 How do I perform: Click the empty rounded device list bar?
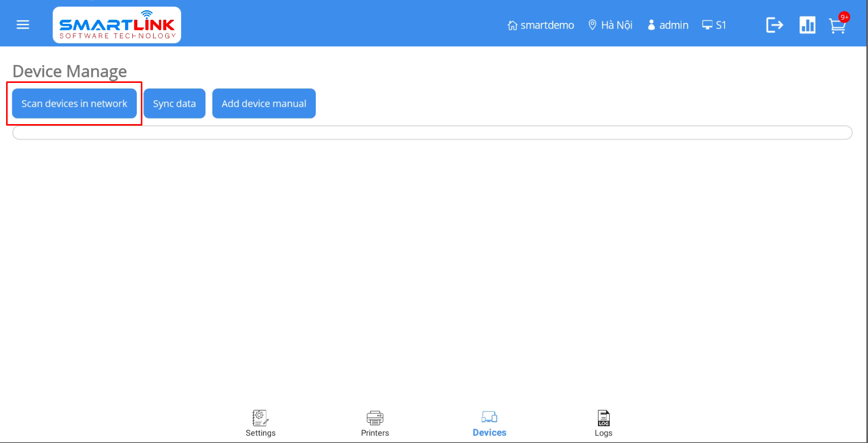pyautogui.click(x=432, y=133)
